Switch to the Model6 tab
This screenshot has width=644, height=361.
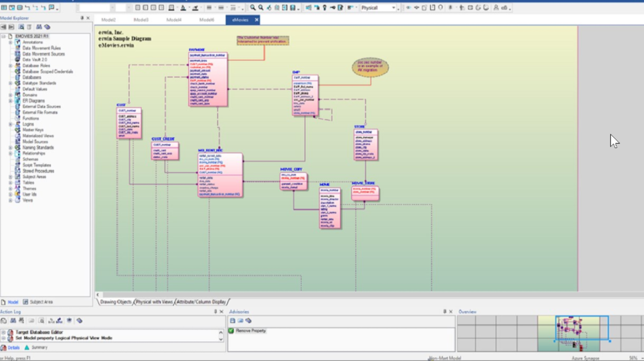tap(207, 20)
